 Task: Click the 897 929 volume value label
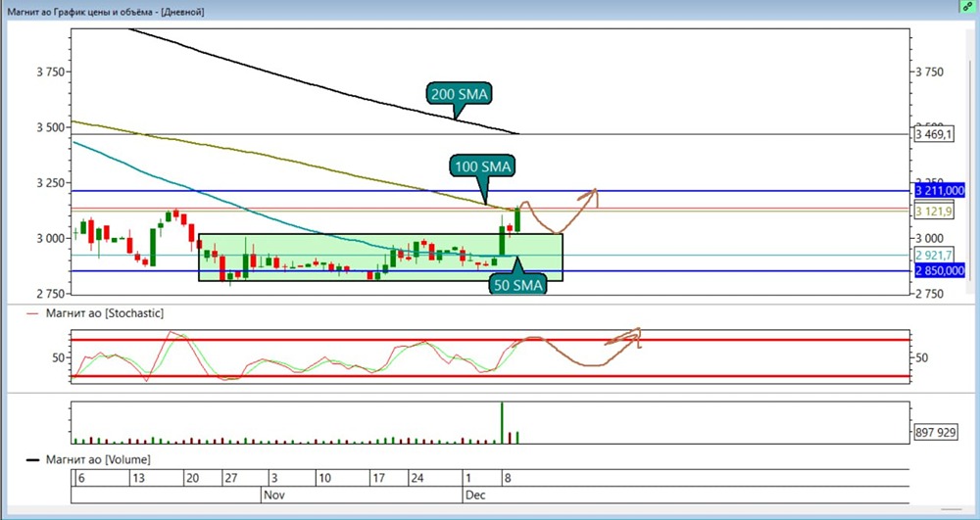tap(934, 432)
